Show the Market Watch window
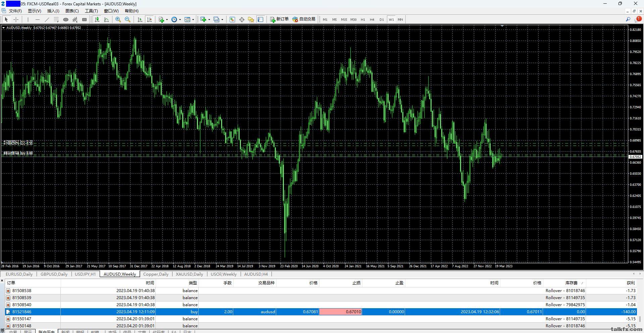This screenshot has height=333, width=644. (x=232, y=19)
